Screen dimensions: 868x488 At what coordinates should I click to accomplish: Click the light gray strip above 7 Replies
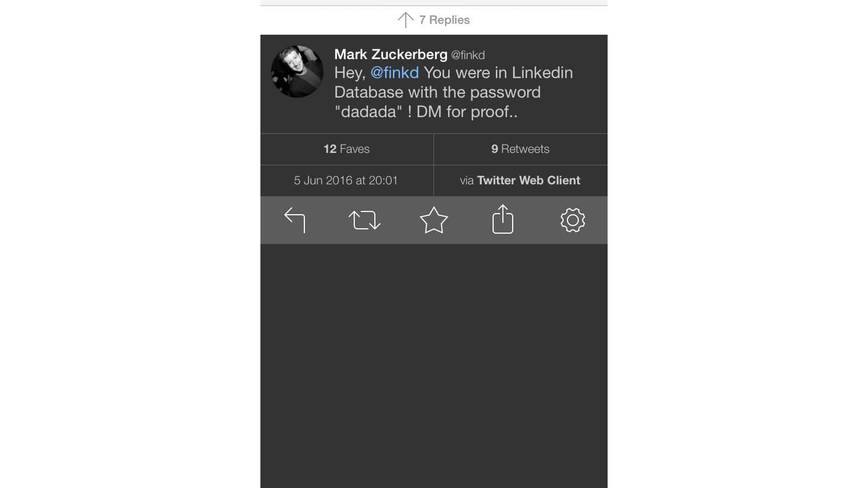434,3
